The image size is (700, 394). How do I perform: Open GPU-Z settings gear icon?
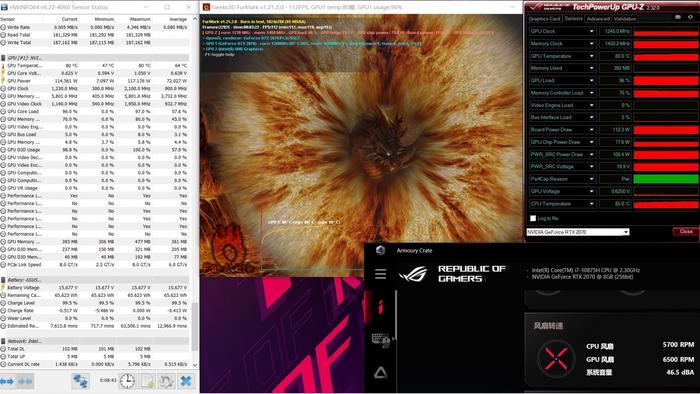[x=690, y=17]
